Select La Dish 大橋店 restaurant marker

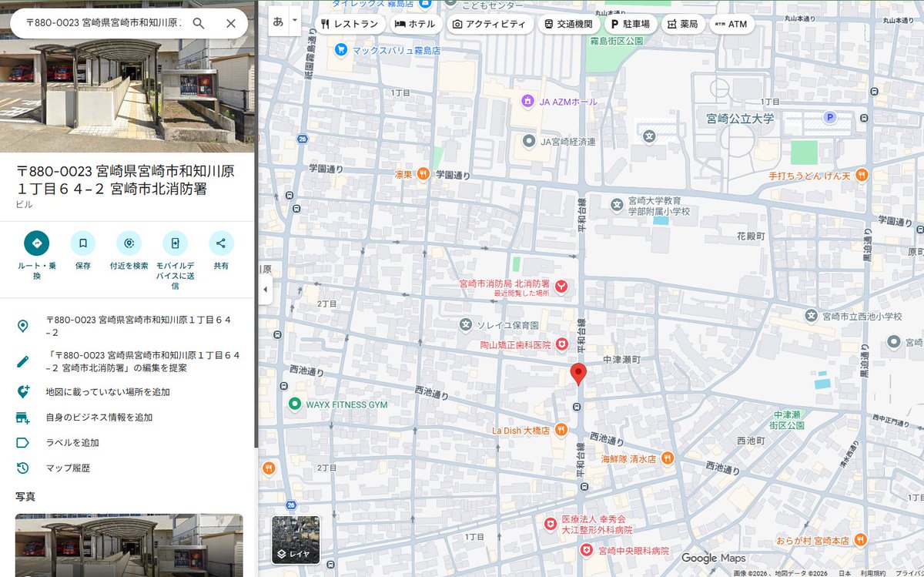click(x=562, y=429)
